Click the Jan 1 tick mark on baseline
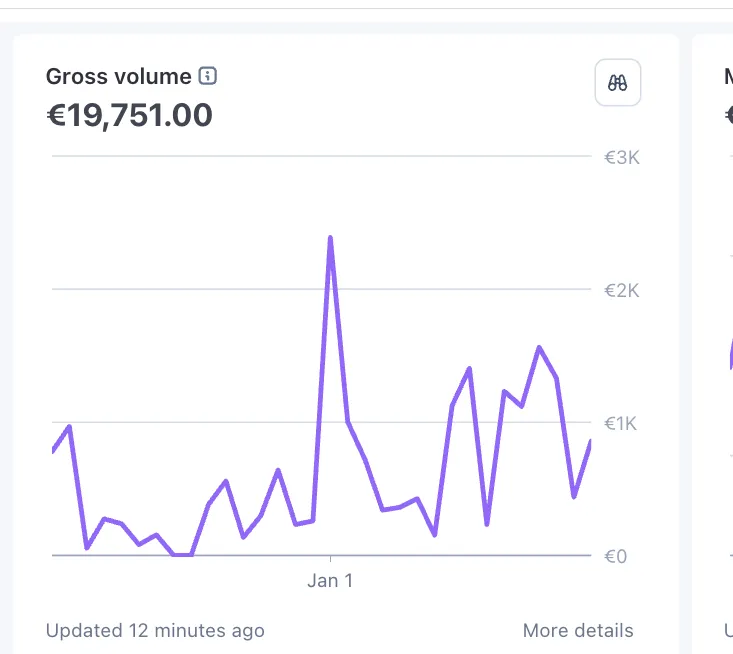The width and height of the screenshot is (733, 654). click(330, 560)
